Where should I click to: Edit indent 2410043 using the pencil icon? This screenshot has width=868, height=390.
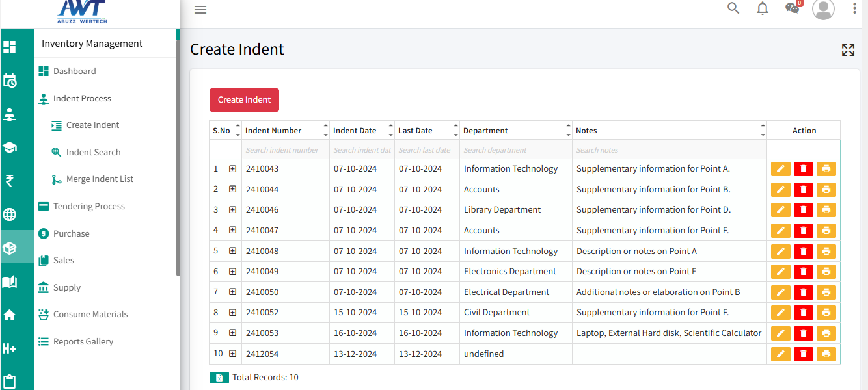780,169
